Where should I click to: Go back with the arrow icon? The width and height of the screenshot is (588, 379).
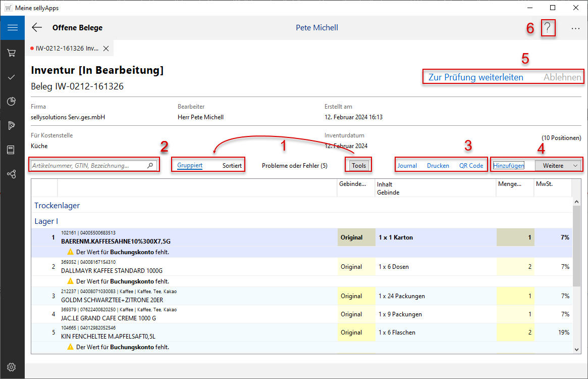click(37, 28)
